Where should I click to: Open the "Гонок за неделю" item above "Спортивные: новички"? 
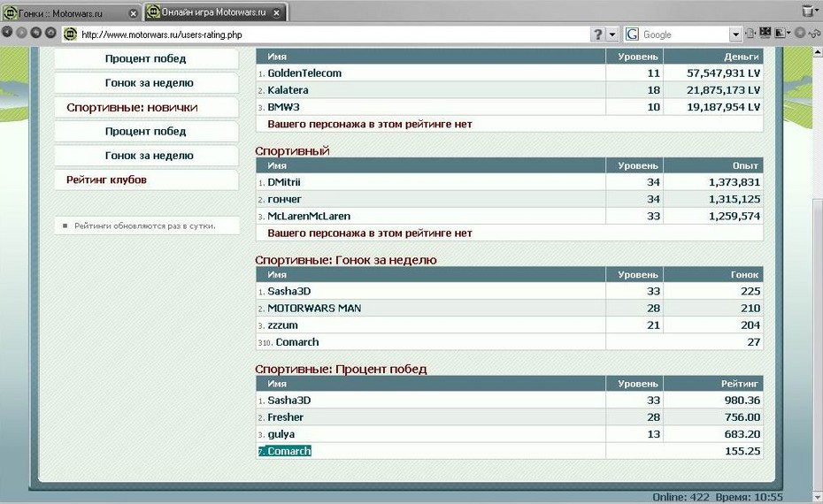click(146, 83)
